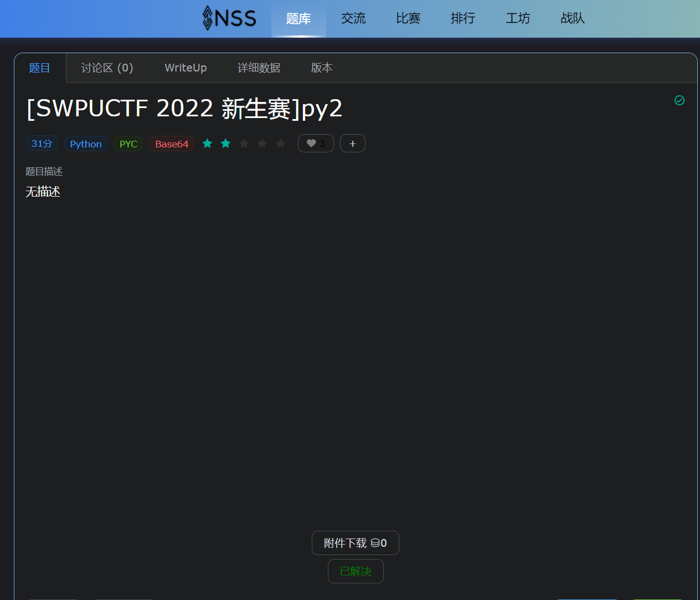Click the Base64 tag
This screenshot has width=700, height=600.
point(172,143)
